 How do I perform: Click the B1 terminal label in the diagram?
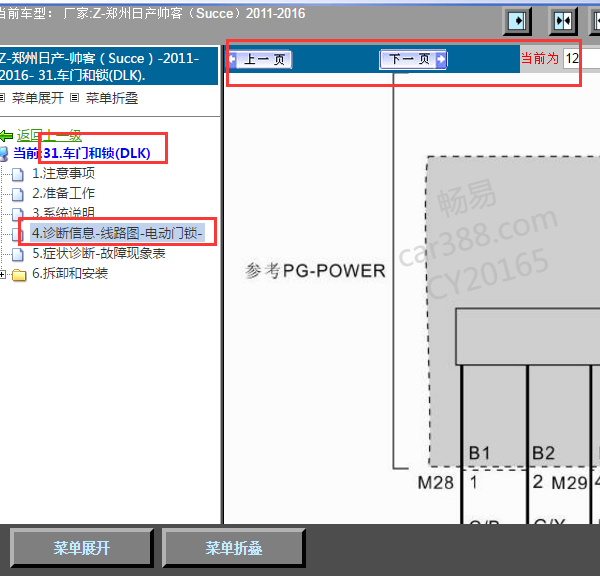[x=479, y=453]
